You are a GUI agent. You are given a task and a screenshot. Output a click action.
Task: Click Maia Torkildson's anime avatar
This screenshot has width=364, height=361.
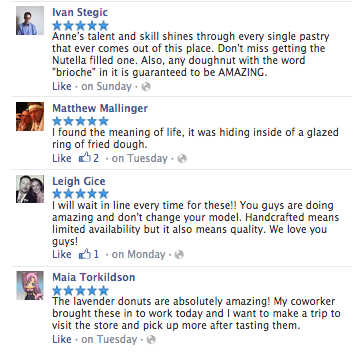tap(30, 285)
